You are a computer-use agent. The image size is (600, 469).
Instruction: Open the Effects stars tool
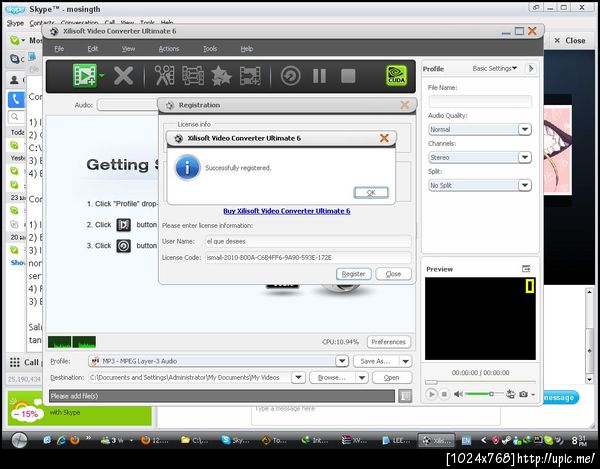point(221,75)
